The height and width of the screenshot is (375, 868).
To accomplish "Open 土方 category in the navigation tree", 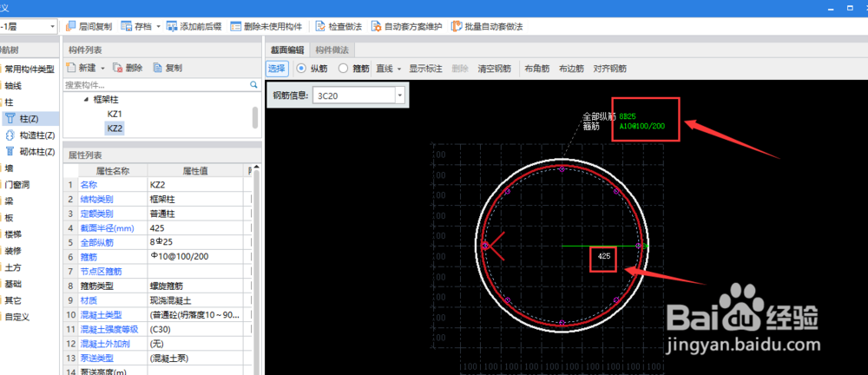I will [13, 267].
